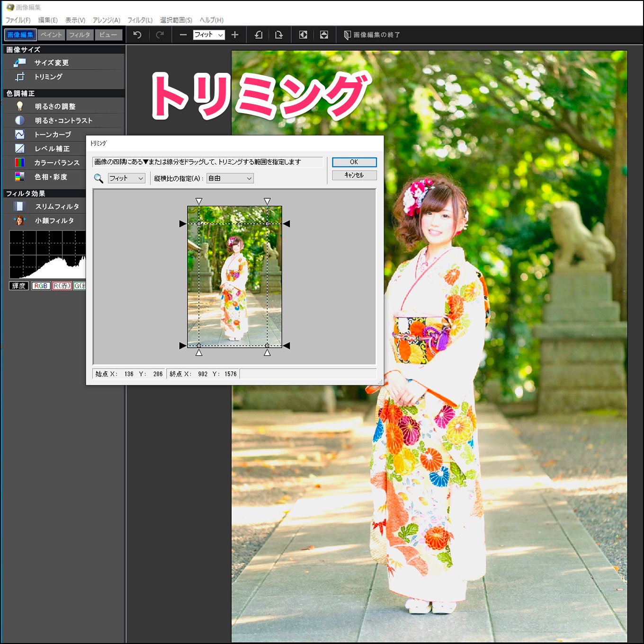Switch to the ペイント tab
The width and height of the screenshot is (644, 644).
tap(51, 35)
